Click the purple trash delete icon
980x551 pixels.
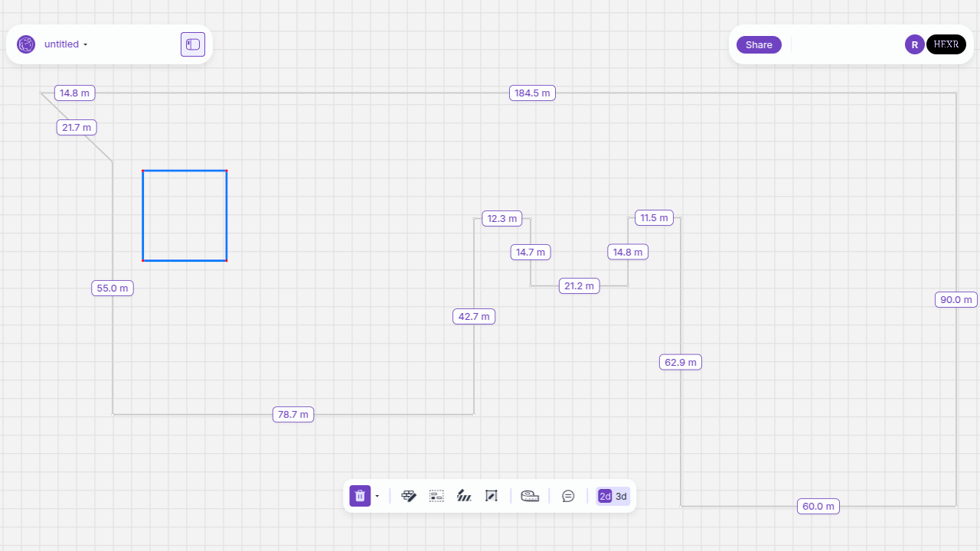point(360,496)
